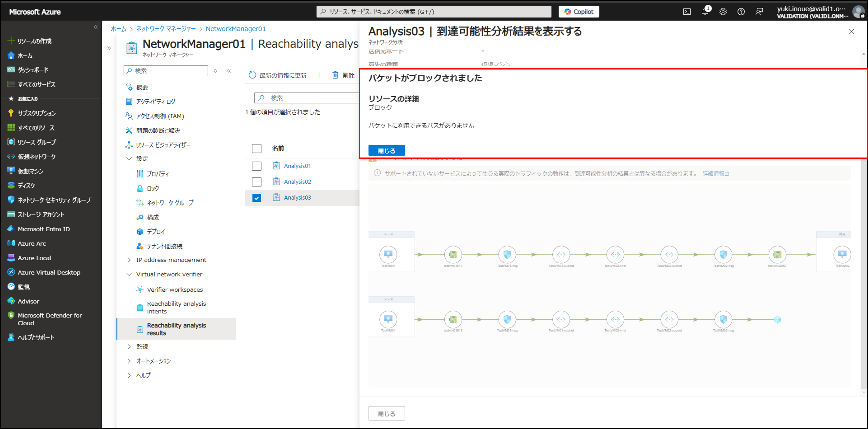The image size is (868, 429).
Task: Open アクセス制御 (IAM)
Action: click(155, 116)
